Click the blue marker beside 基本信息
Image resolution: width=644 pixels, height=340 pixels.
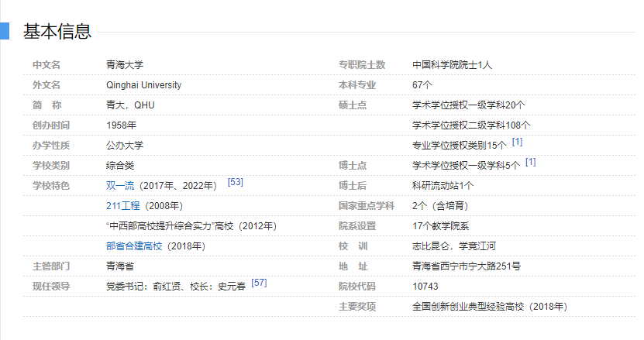(4, 31)
